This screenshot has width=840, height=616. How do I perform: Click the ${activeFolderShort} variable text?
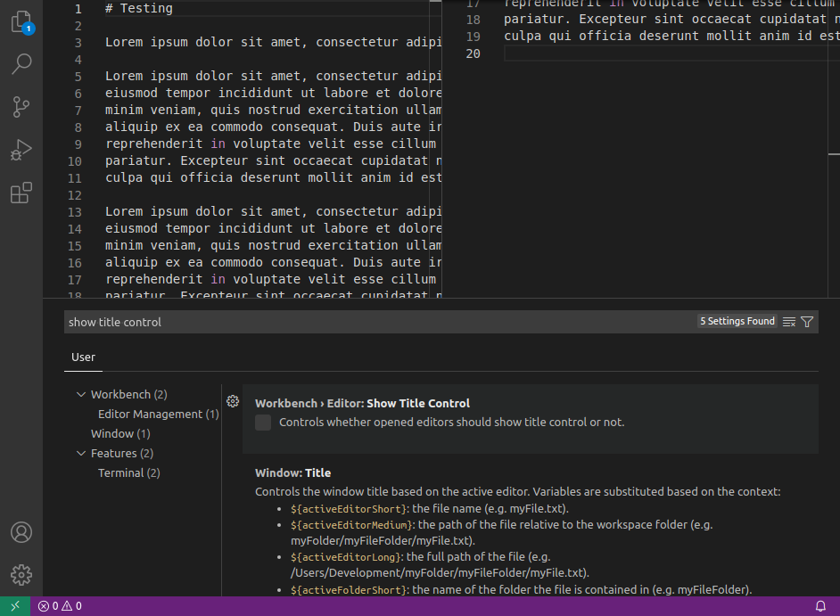349,590
